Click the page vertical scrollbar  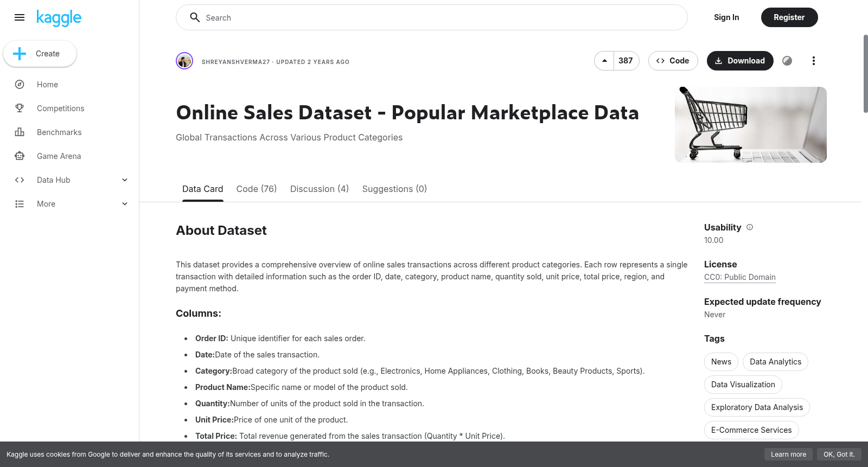coord(865,74)
